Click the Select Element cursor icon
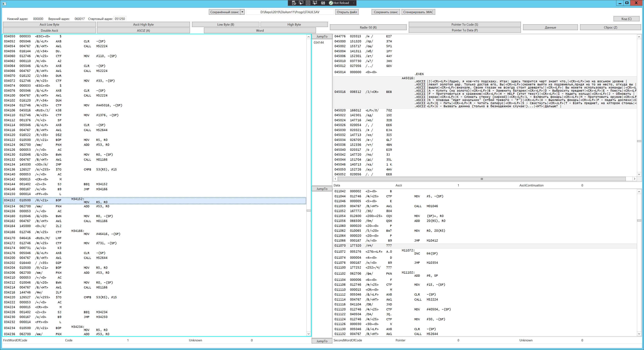Viewport: 644px width, 350px height. pyautogui.click(x=301, y=3)
